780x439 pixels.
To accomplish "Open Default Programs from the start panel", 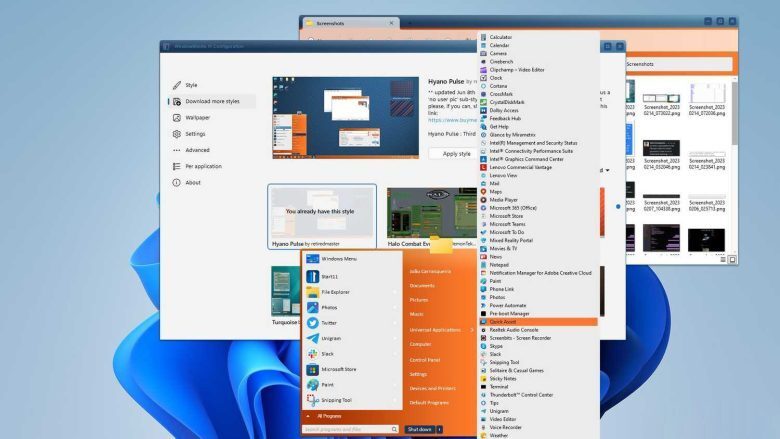I will (x=429, y=403).
